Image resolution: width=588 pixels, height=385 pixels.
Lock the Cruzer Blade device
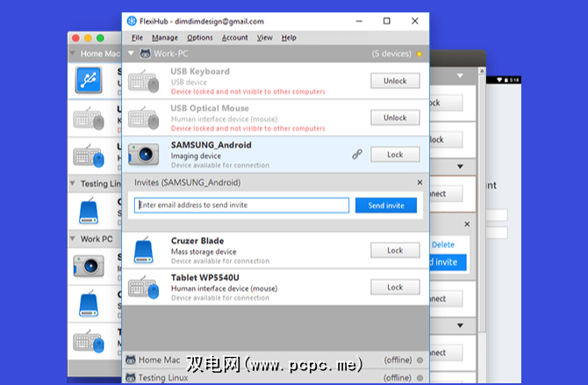(395, 251)
